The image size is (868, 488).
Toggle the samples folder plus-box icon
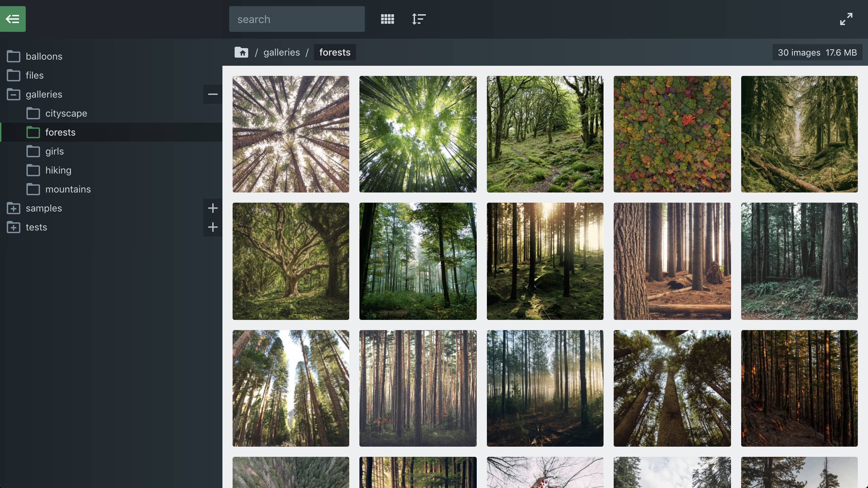(14, 208)
